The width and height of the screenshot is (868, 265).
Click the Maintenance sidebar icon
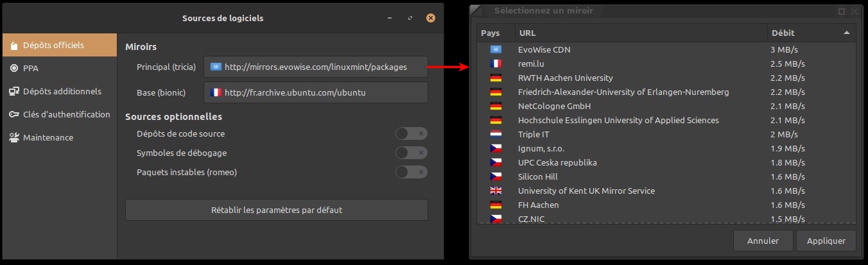click(x=14, y=137)
